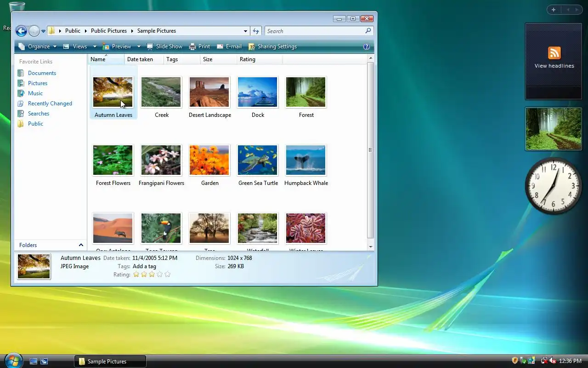Select the Green Sea Turtle picture
Viewport: 588px width, 368px height.
click(x=258, y=161)
